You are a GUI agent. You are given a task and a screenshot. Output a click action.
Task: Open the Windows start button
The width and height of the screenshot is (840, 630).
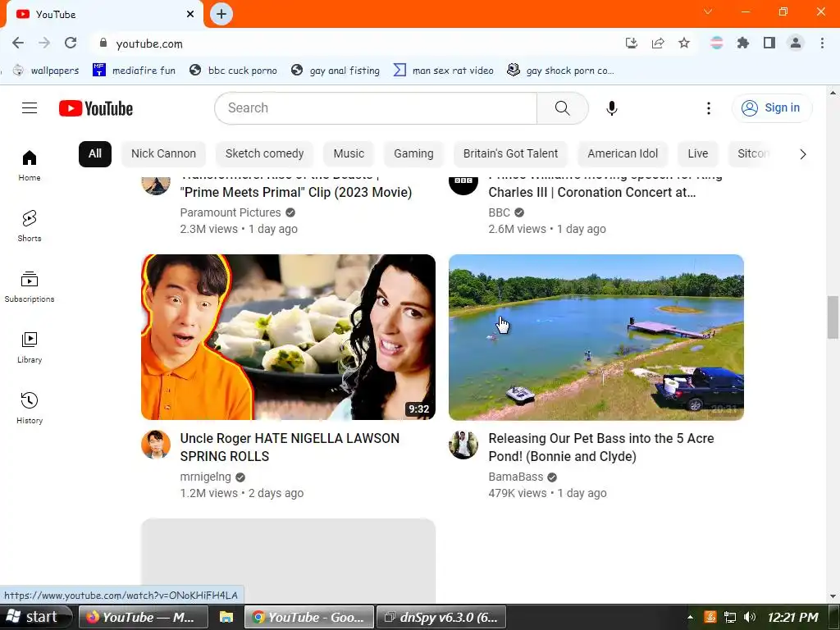(35, 617)
